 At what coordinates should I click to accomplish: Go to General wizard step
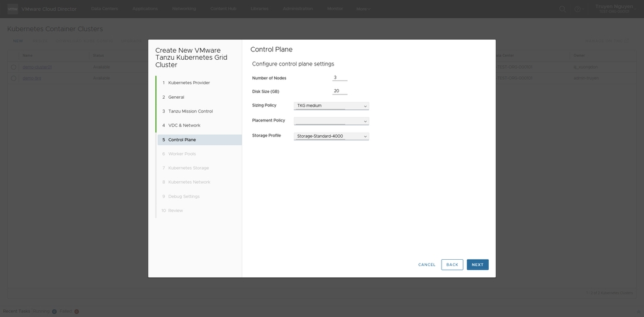[x=176, y=97]
